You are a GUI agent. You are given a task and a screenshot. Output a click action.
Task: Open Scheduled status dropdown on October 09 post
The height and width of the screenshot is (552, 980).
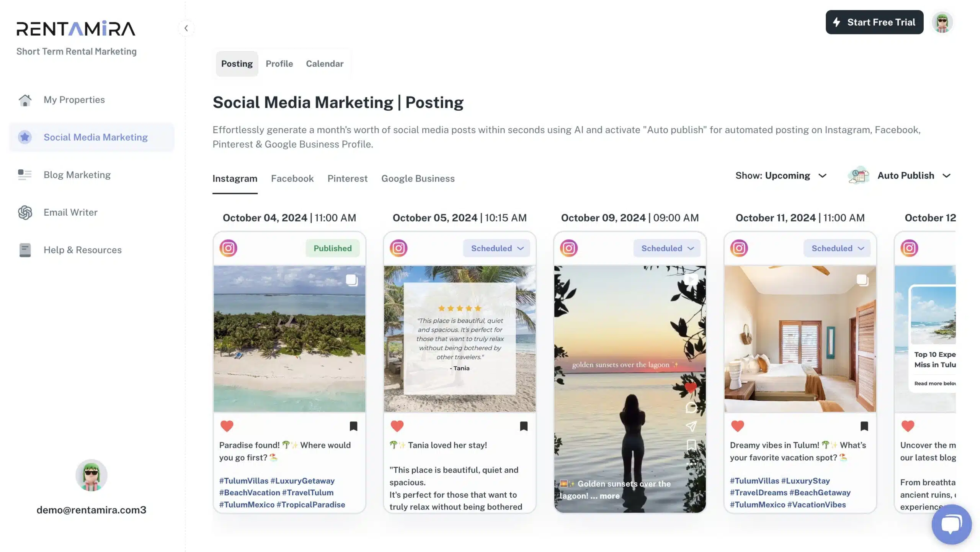point(667,248)
